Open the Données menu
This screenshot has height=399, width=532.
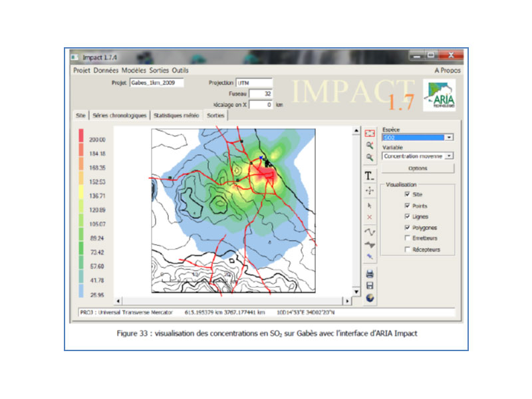pos(106,70)
